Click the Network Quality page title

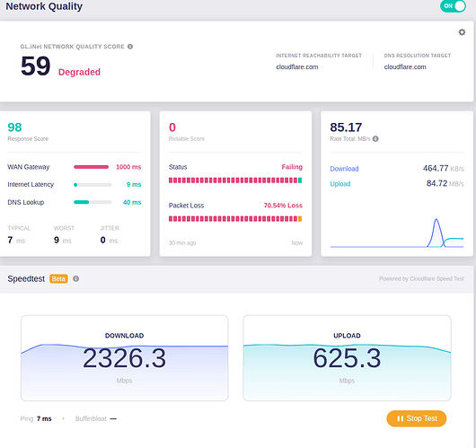pos(44,6)
